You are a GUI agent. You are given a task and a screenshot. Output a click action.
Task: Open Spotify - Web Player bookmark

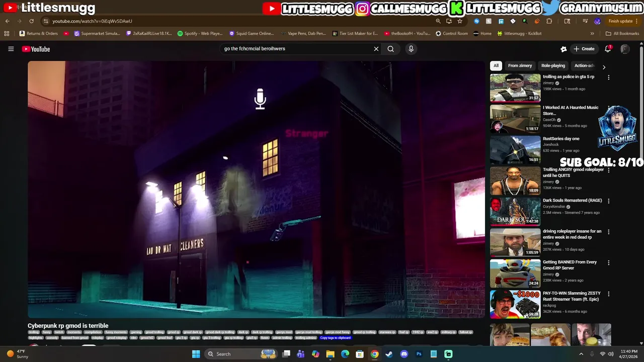click(x=200, y=34)
